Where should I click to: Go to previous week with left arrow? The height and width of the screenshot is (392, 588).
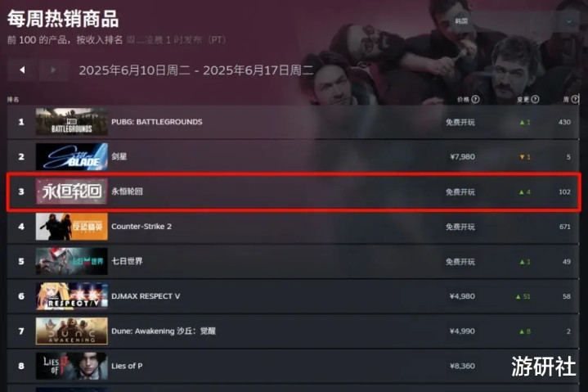click(22, 70)
